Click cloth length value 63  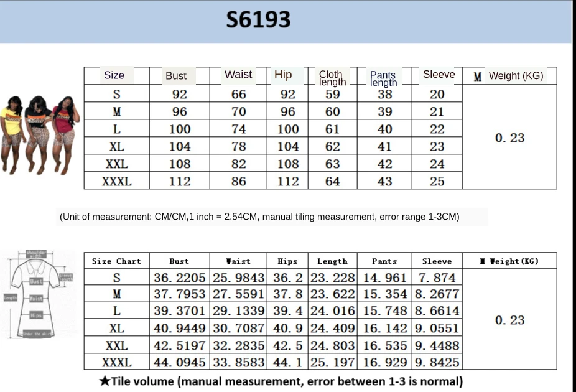[332, 164]
